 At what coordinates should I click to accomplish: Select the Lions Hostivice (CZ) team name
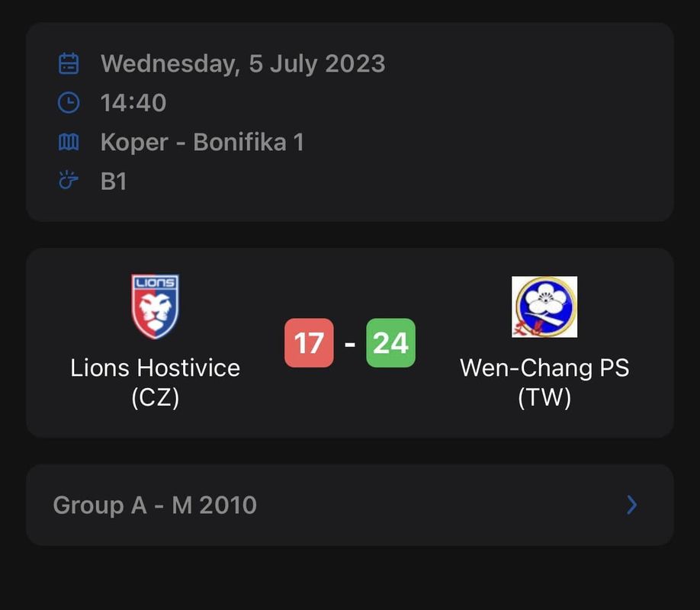[x=156, y=382]
